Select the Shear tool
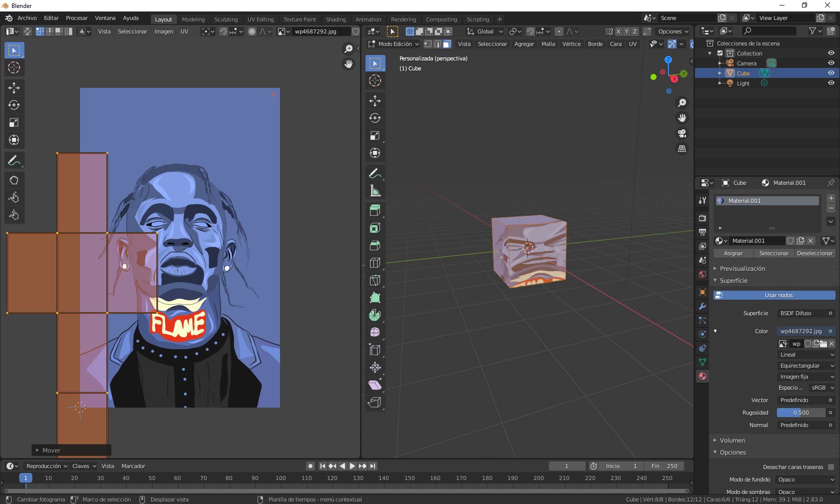The image size is (840, 504). pos(375,385)
